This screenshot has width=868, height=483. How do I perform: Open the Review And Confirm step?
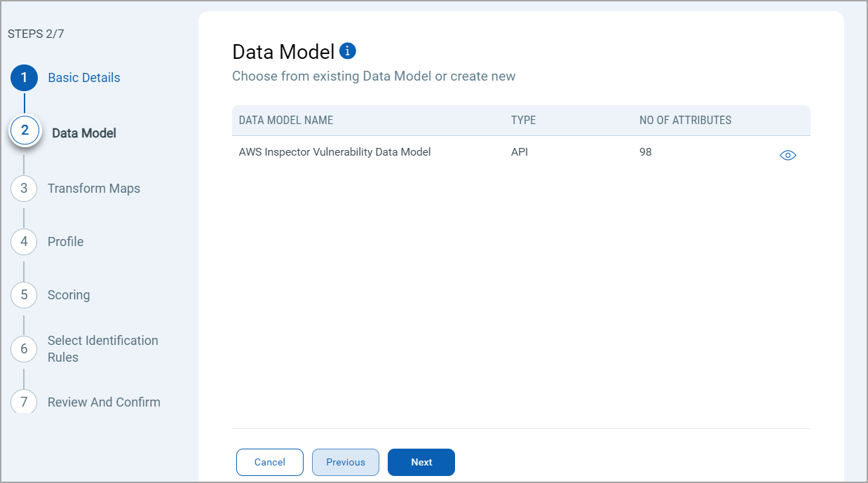pyautogui.click(x=104, y=402)
